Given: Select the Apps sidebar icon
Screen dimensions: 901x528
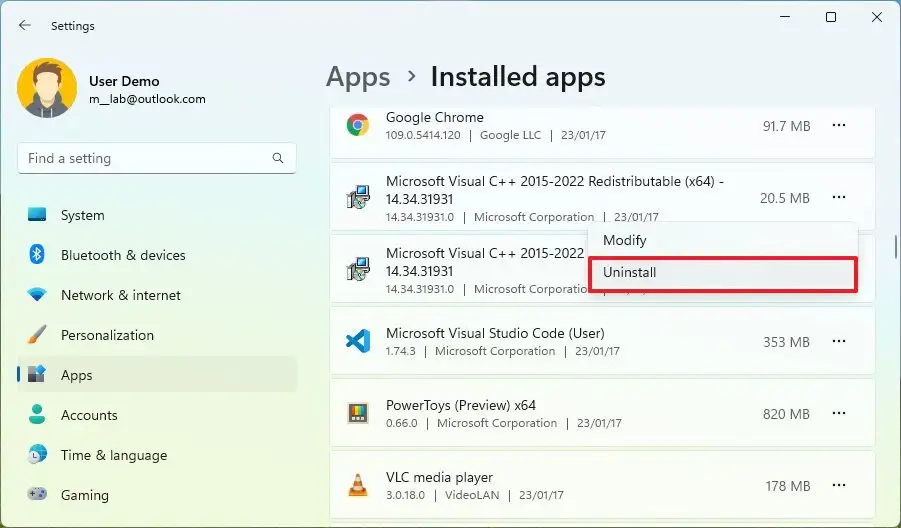Looking at the screenshot, I should point(37,375).
